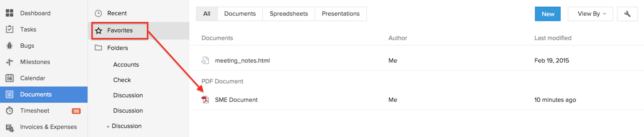Viewport: 644px width, 137px height.
Task: Click the New button
Action: (x=548, y=14)
